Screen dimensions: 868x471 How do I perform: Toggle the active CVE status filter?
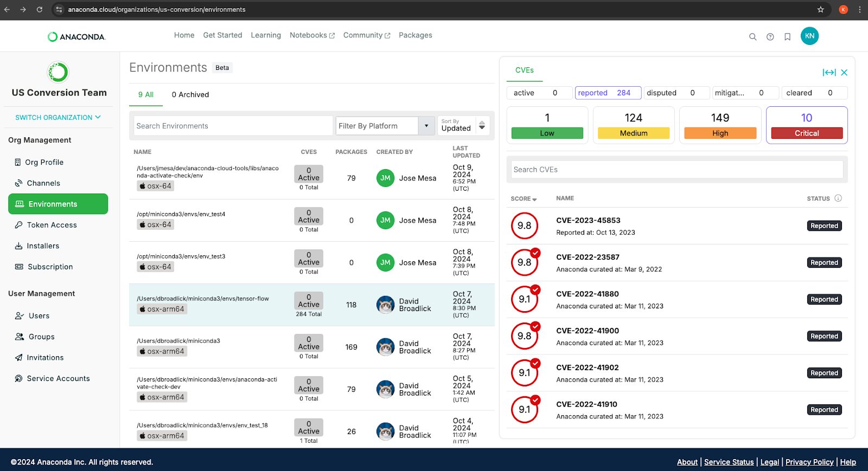[x=539, y=93]
